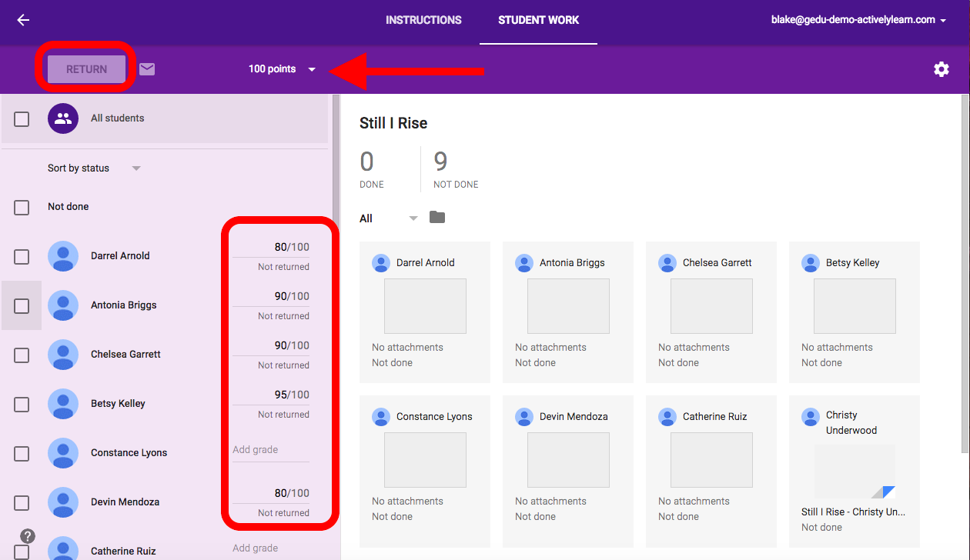Click avatar on Chelsea Garrett's work card
This screenshot has width=970, height=560.
pos(667,263)
